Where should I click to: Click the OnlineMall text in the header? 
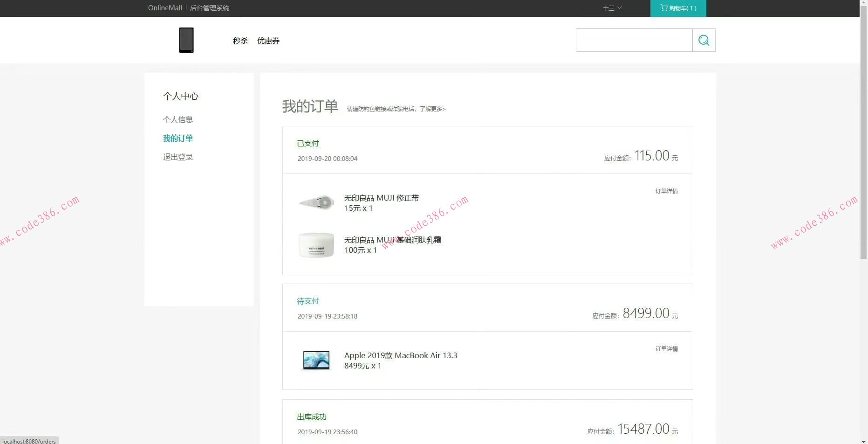[164, 7]
